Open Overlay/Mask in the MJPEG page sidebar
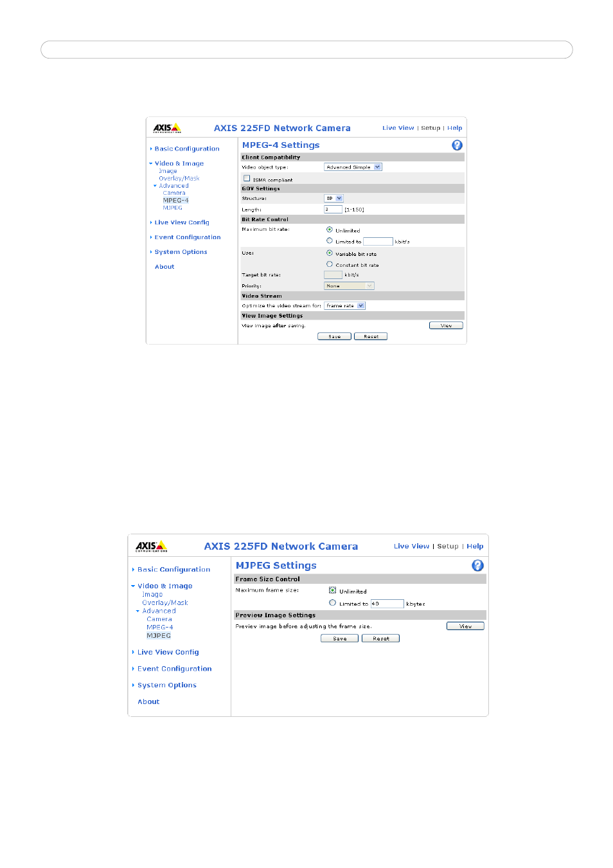Screen dimensions: 613x868 coord(165,603)
